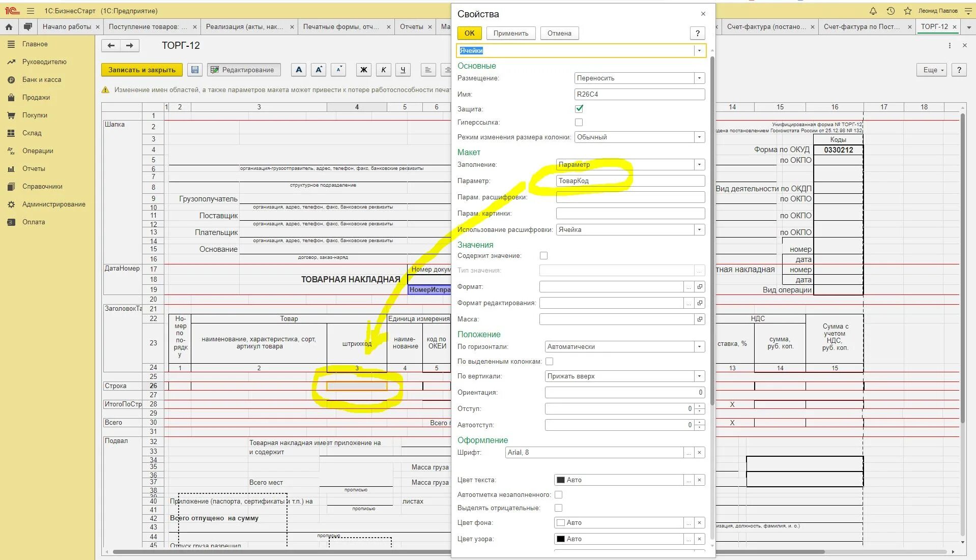Click OK in Properties dialog

(469, 34)
